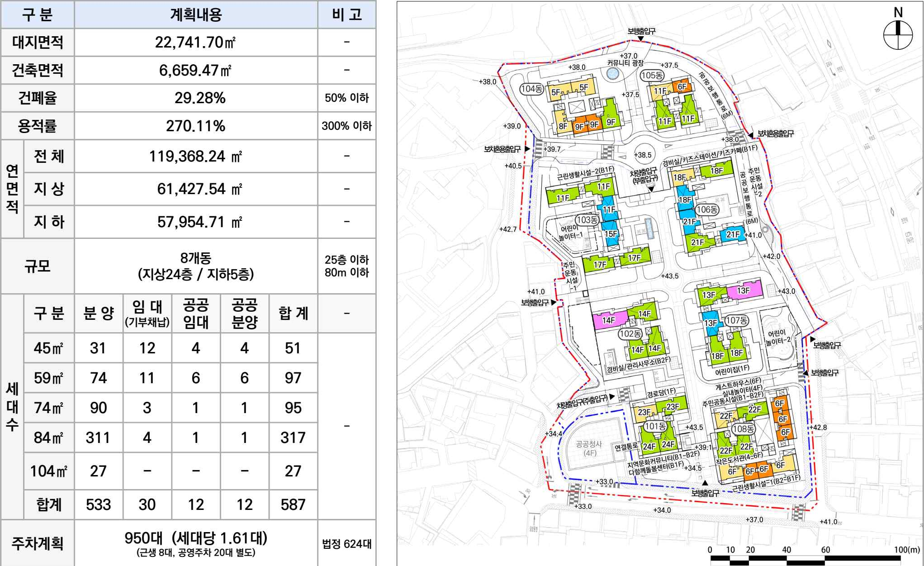The width and height of the screenshot is (924, 566).
Task: Click the vertical 세대수 label
Action: pos(12,406)
